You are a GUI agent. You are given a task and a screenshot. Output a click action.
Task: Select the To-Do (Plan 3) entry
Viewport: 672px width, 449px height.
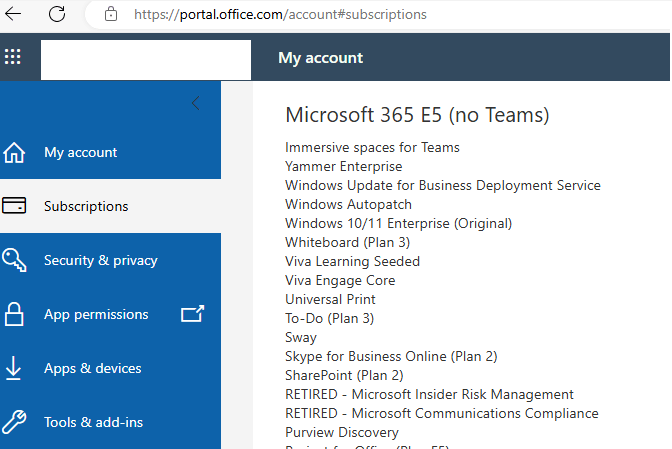[x=330, y=318]
